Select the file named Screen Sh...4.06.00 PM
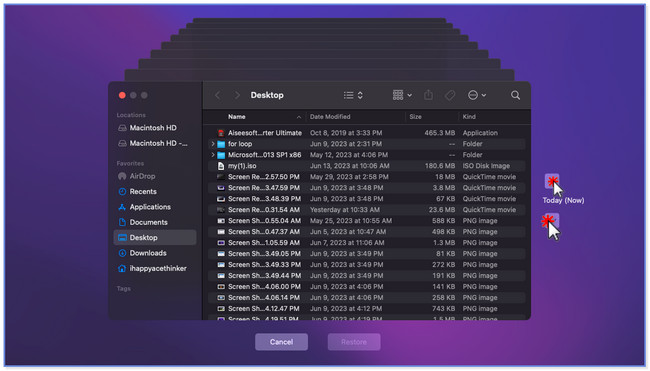This screenshot has height=371, width=650. click(264, 287)
